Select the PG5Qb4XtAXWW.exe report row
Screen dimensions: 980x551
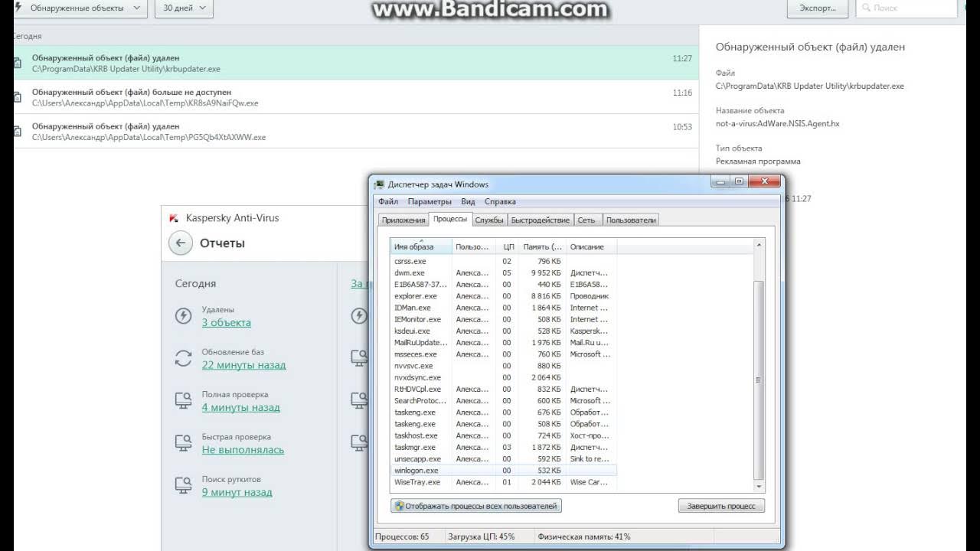(x=356, y=132)
